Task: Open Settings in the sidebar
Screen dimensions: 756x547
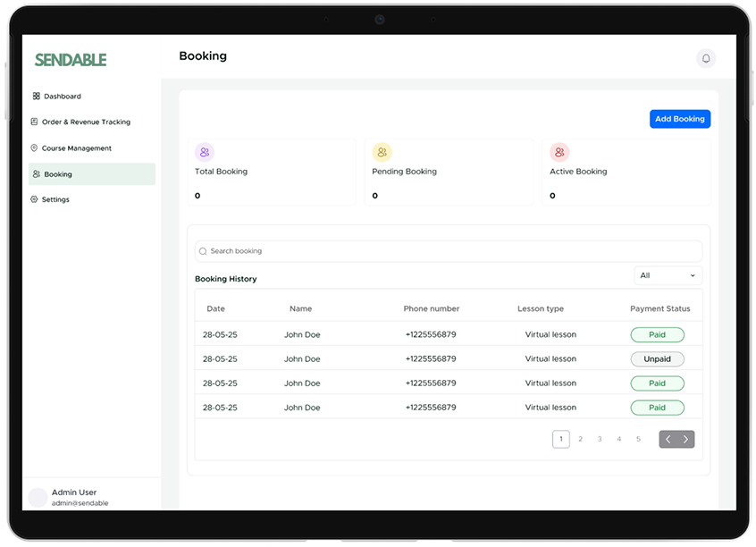Action: click(x=55, y=199)
